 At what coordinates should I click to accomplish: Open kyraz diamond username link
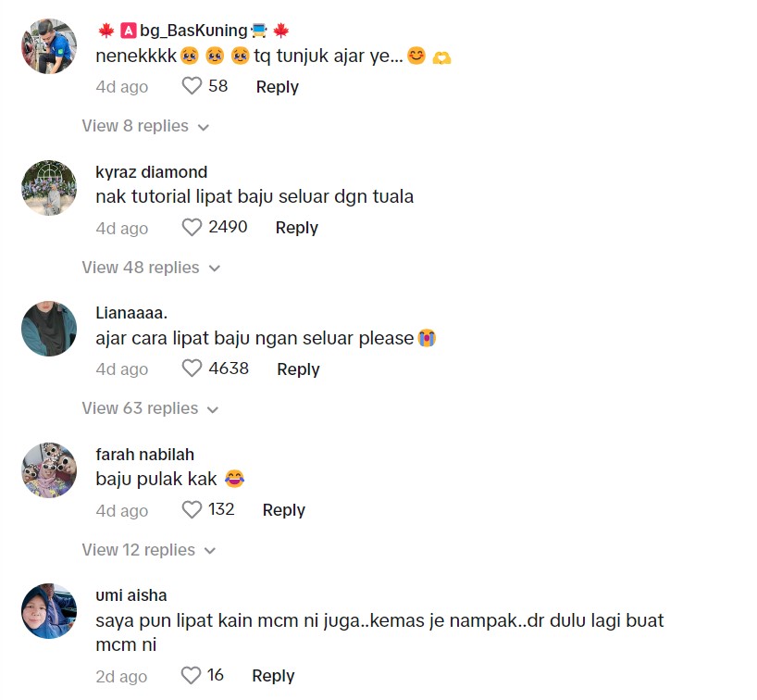tap(151, 172)
